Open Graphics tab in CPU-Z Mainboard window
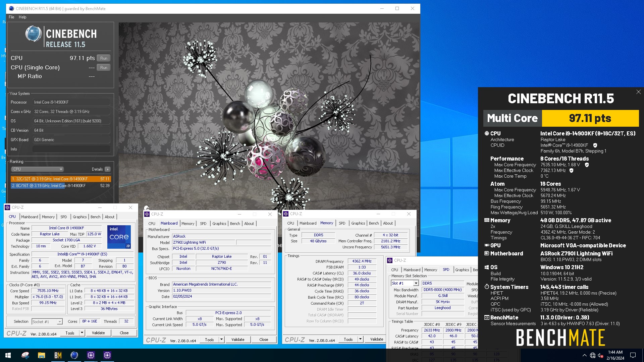 click(219, 224)
